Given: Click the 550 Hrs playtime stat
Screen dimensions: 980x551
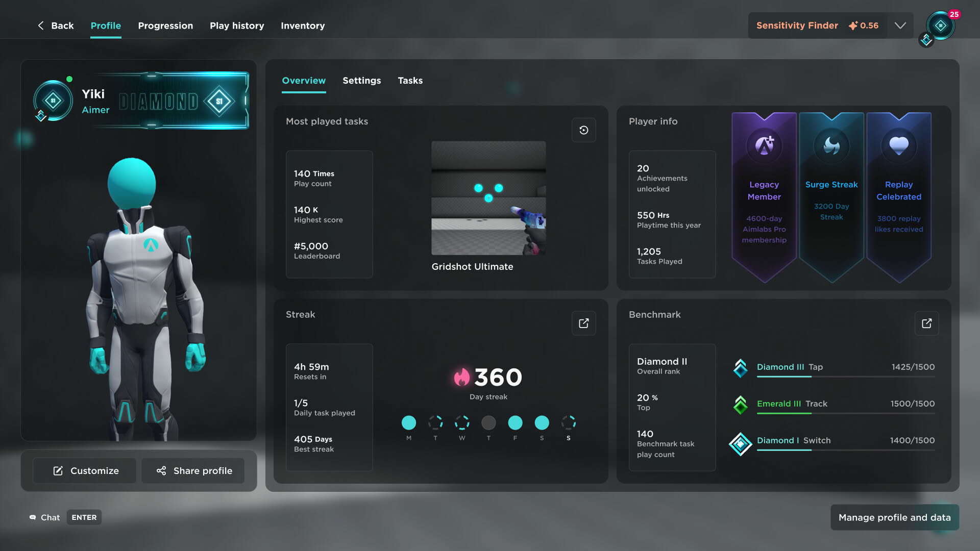Looking at the screenshot, I should pyautogui.click(x=669, y=220).
